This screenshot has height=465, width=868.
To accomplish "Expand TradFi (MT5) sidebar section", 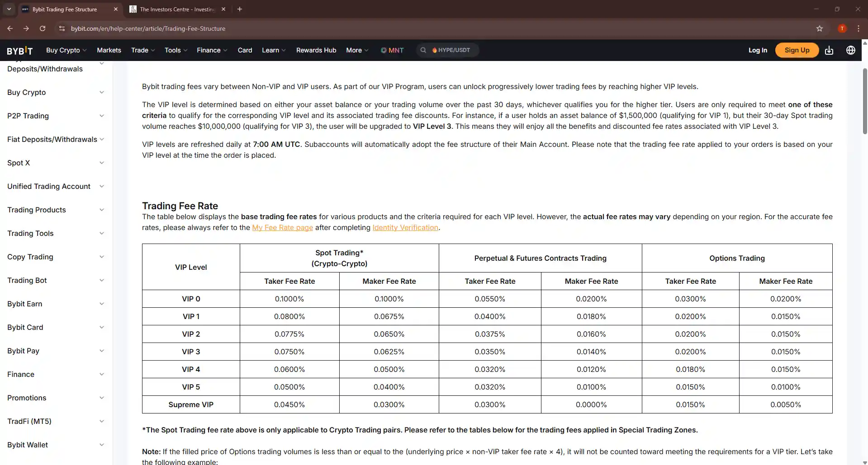I will point(56,421).
